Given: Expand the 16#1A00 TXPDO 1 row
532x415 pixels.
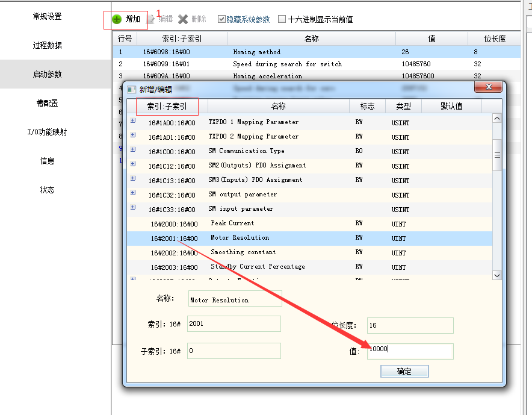Looking at the screenshot, I should click(133, 120).
